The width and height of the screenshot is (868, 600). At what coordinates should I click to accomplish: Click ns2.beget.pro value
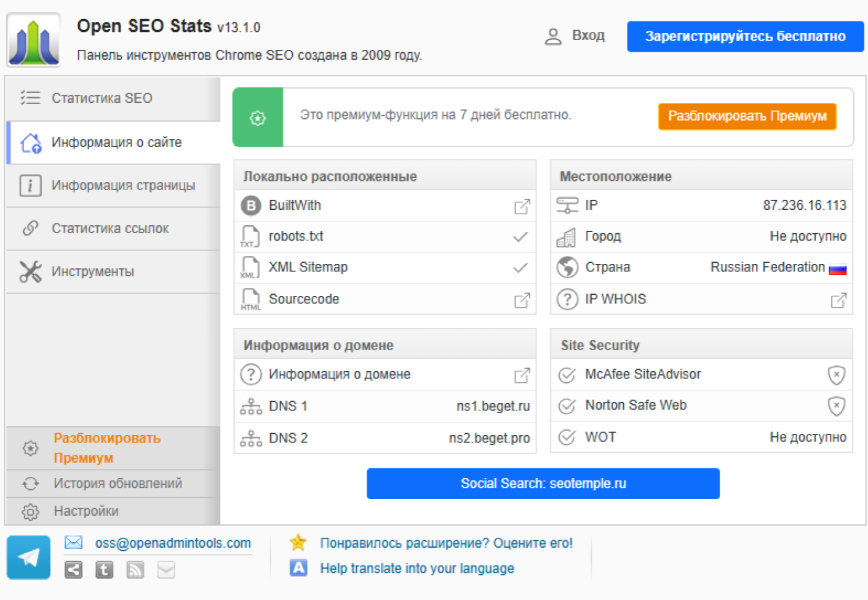[489, 438]
